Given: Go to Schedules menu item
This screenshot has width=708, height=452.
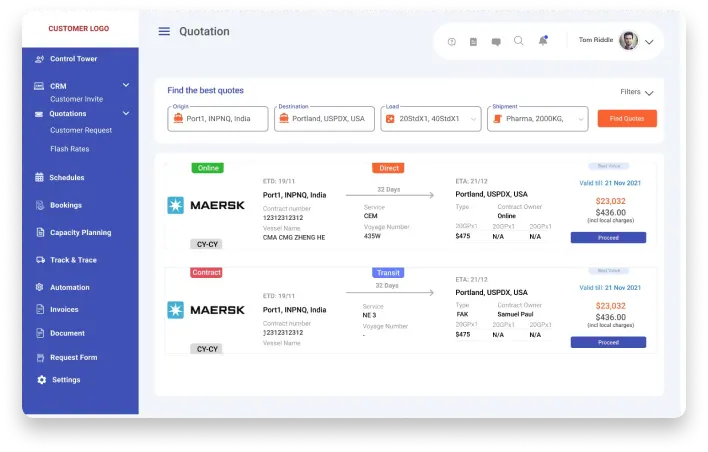Looking at the screenshot, I should tap(67, 177).
